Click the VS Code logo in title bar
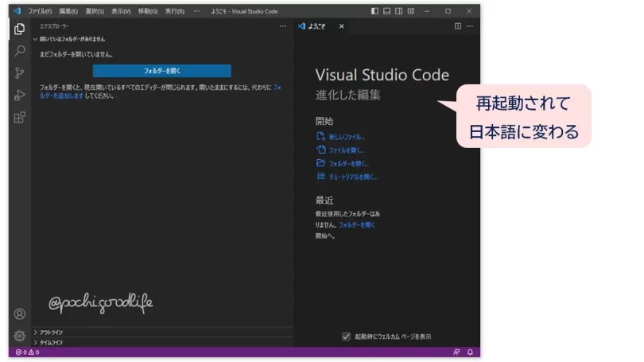This screenshot has width=644, height=362. tap(17, 11)
